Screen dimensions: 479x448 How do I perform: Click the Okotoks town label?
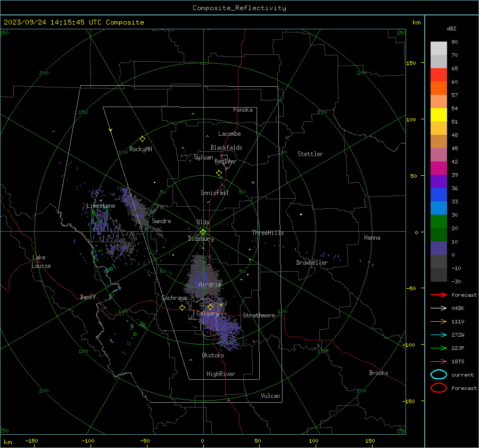click(x=213, y=355)
